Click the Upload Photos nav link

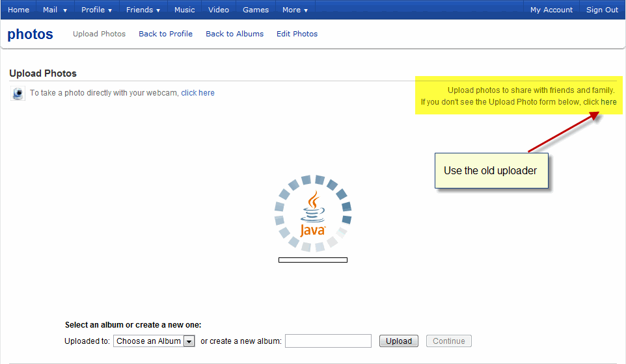coord(99,34)
